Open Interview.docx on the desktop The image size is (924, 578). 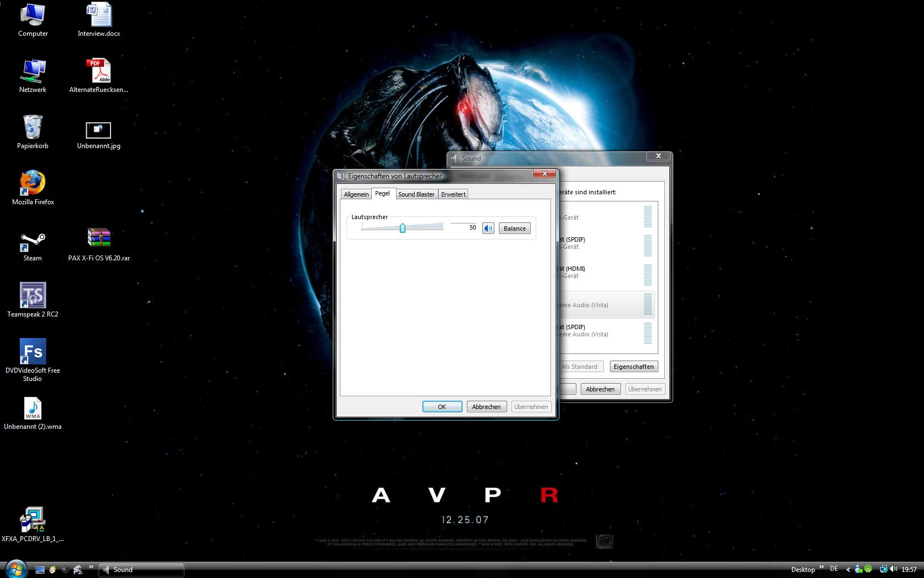pyautogui.click(x=99, y=20)
